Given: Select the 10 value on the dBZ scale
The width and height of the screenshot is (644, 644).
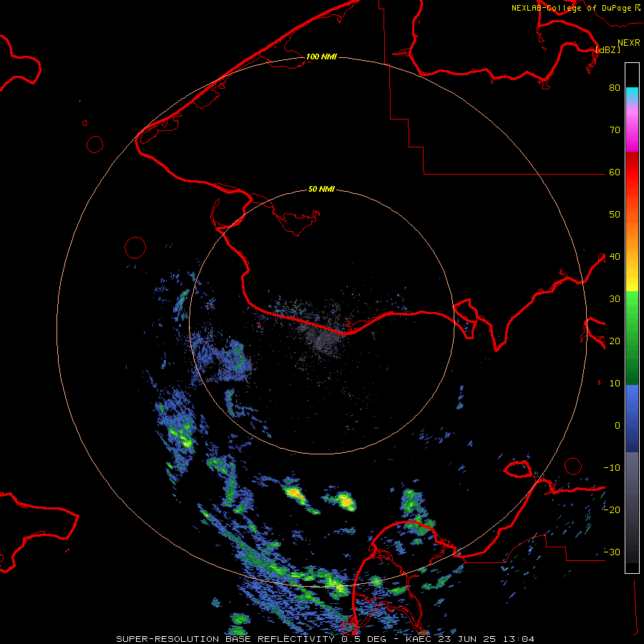Looking at the screenshot, I should (x=615, y=384).
